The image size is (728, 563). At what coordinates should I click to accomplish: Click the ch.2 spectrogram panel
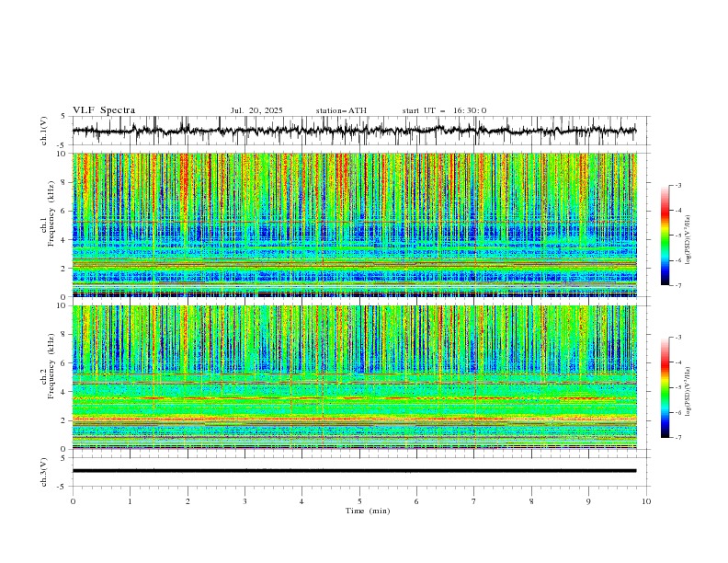click(355, 377)
